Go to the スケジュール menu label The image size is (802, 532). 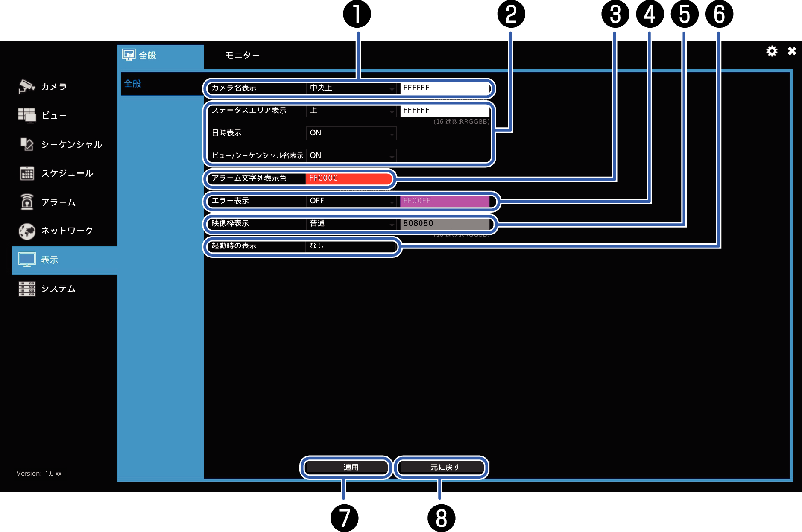tap(67, 173)
